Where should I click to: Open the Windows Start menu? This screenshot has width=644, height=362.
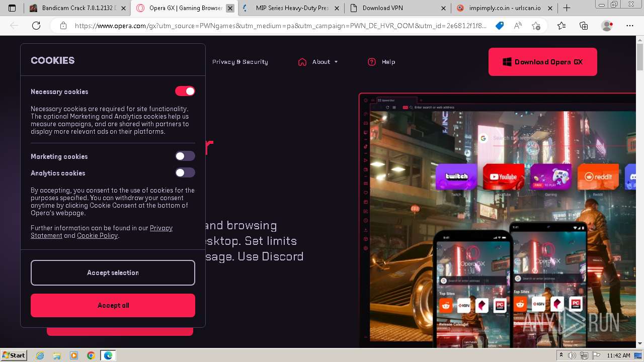point(14,355)
